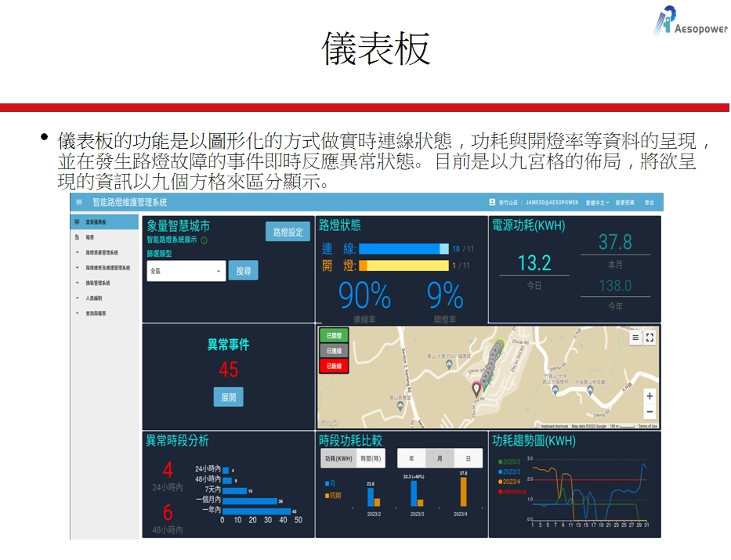Toggle the 2023/2 trend series legend
This screenshot has width=731, height=560.
click(x=509, y=461)
